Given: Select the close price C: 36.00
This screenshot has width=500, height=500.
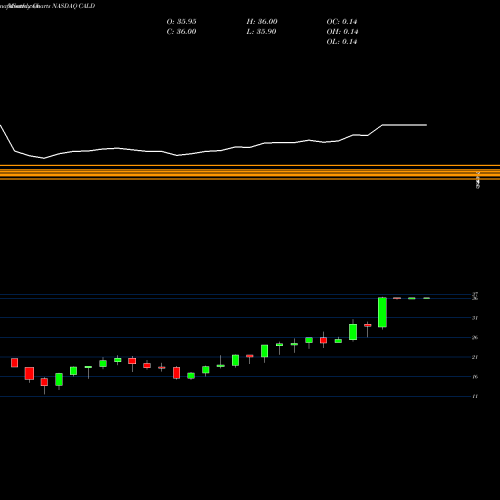Looking at the screenshot, I should tap(181, 32).
